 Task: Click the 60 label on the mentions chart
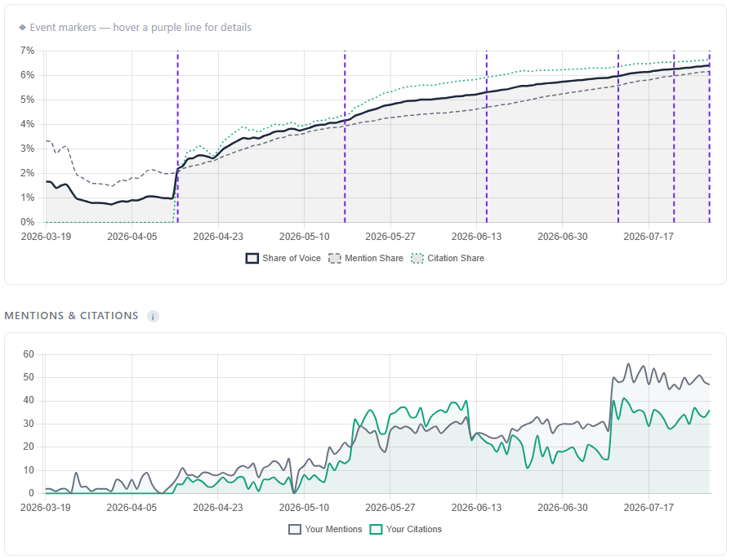point(29,354)
